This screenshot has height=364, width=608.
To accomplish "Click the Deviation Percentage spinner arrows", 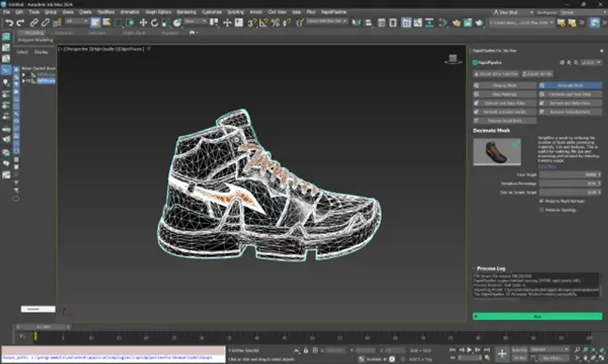I will click(x=600, y=183).
